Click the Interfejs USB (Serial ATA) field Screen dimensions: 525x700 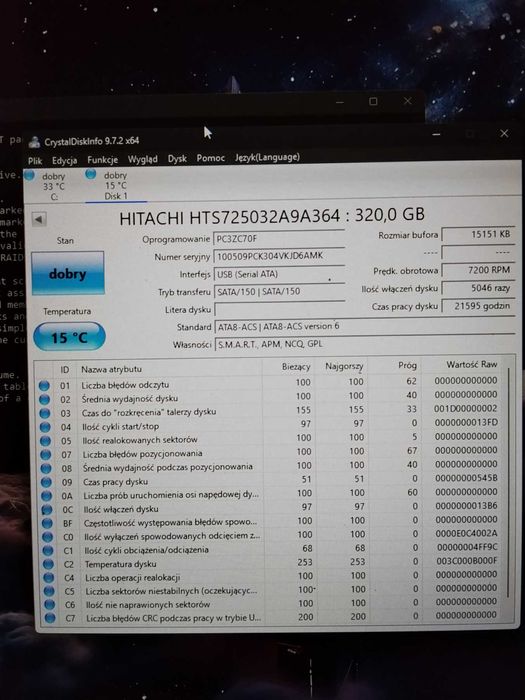click(279, 274)
